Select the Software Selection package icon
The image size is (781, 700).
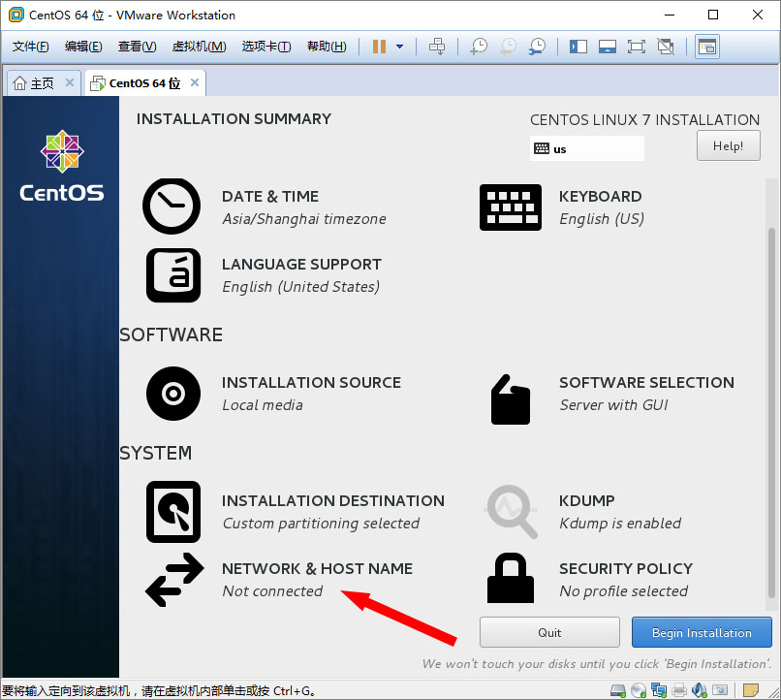tap(510, 398)
